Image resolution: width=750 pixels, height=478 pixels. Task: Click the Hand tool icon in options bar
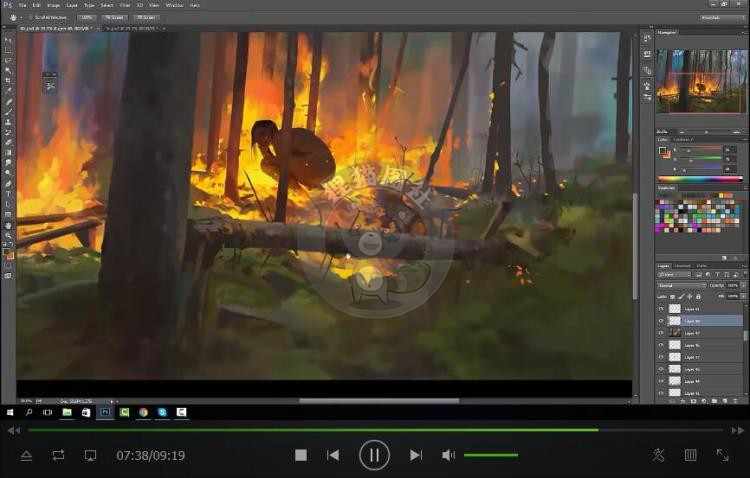[13, 17]
